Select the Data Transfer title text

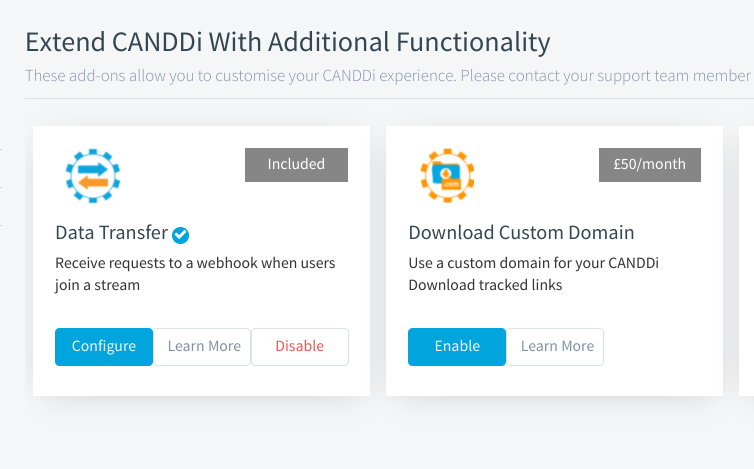point(112,233)
